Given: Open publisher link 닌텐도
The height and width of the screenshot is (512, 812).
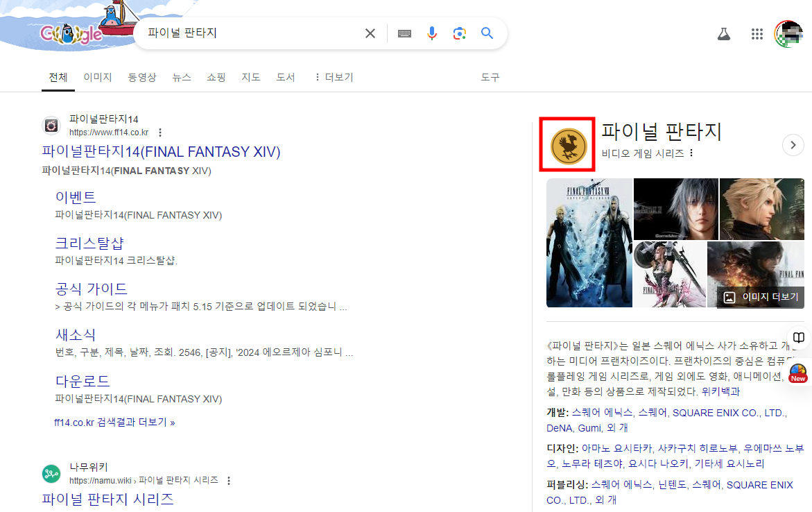Looking at the screenshot, I should [672, 485].
